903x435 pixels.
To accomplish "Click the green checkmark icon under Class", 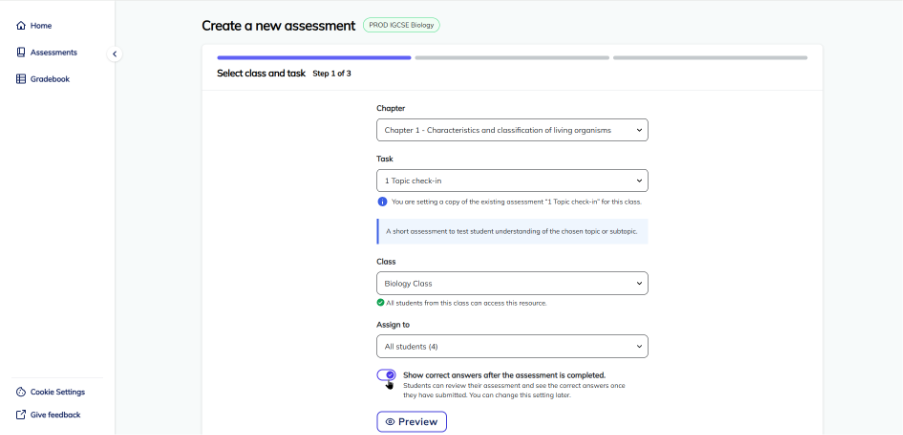I will tap(380, 302).
